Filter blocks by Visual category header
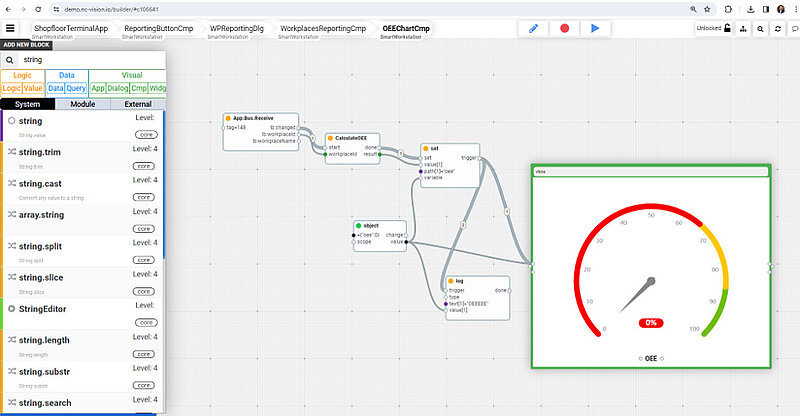The height and width of the screenshot is (416, 800). pos(132,75)
